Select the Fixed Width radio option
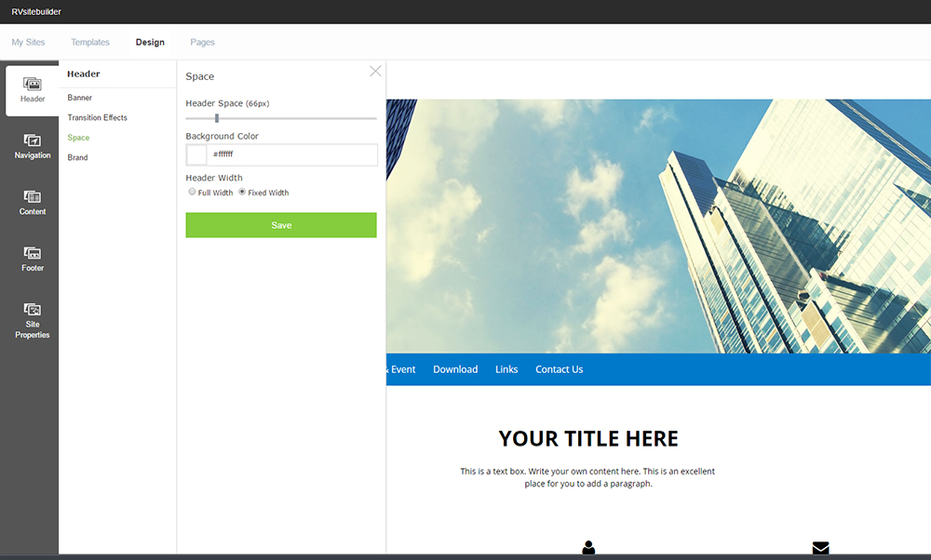 (242, 192)
